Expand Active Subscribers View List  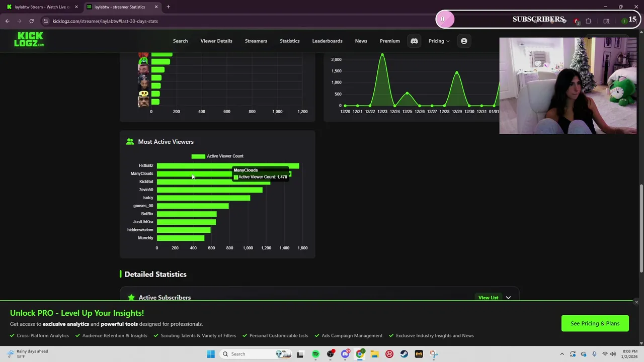[x=508, y=298]
